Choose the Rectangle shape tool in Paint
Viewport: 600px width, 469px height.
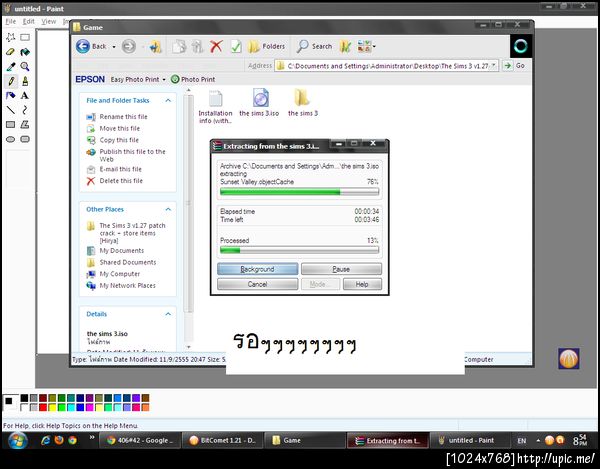click(x=11, y=124)
